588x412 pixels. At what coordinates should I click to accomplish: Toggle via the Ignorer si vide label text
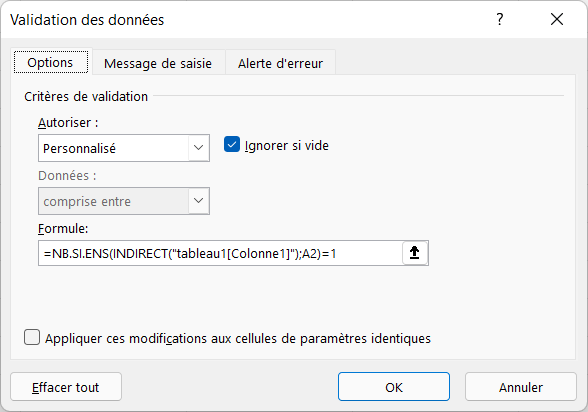coord(286,145)
